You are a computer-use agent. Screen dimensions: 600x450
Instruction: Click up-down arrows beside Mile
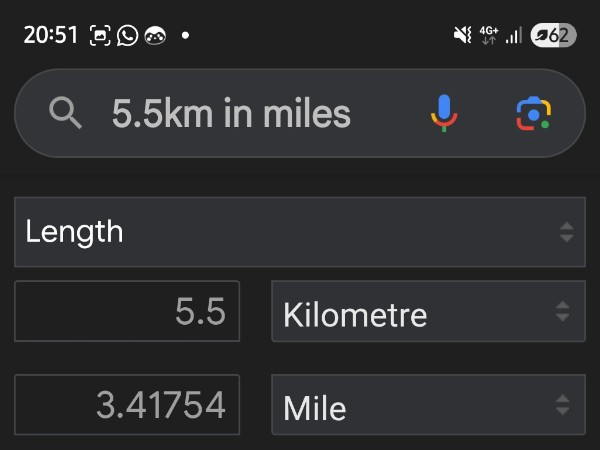pyautogui.click(x=563, y=405)
